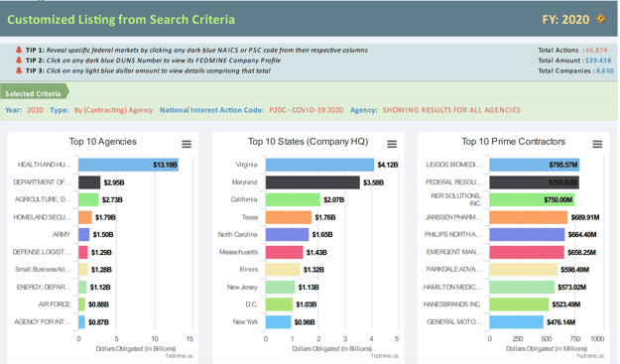Click the TIP 1 bell icon
The width and height of the screenshot is (620, 364).
(19, 50)
